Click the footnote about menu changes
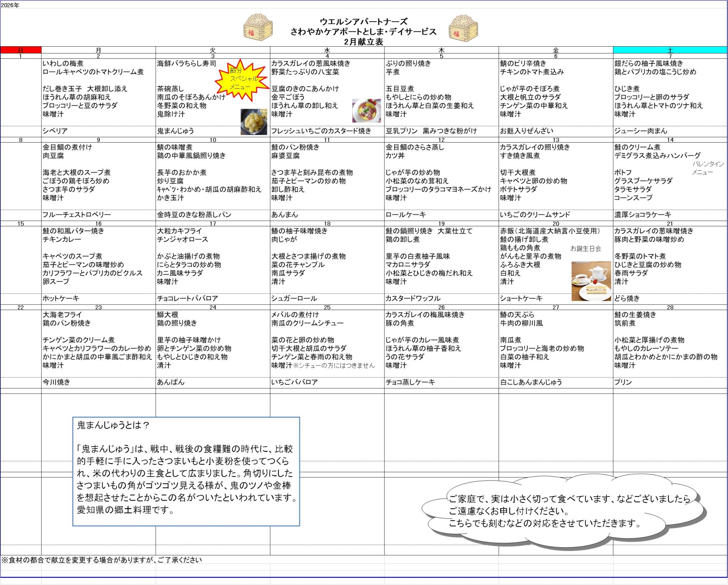The height and width of the screenshot is (585, 728). click(x=102, y=560)
